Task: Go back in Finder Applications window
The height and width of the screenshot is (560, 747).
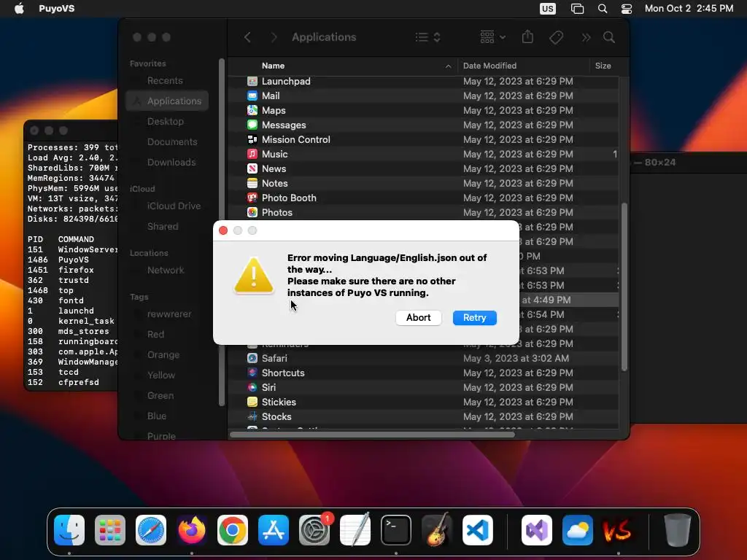Action: pos(247,37)
